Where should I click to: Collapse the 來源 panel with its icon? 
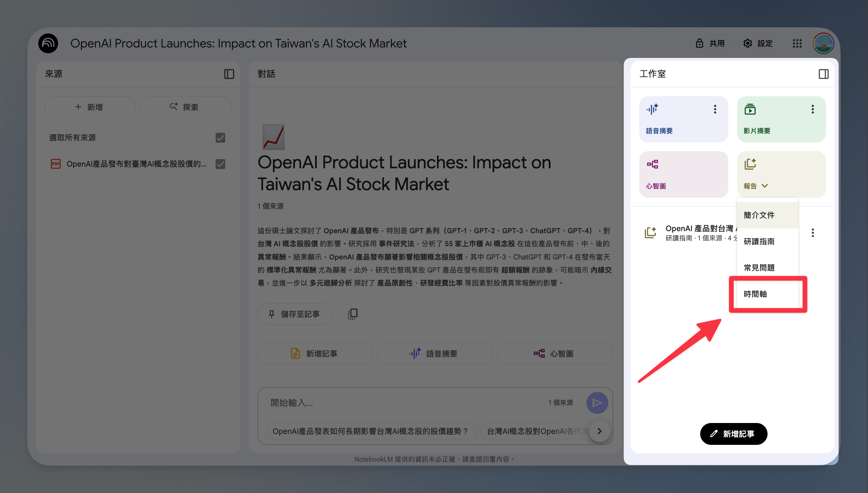229,74
